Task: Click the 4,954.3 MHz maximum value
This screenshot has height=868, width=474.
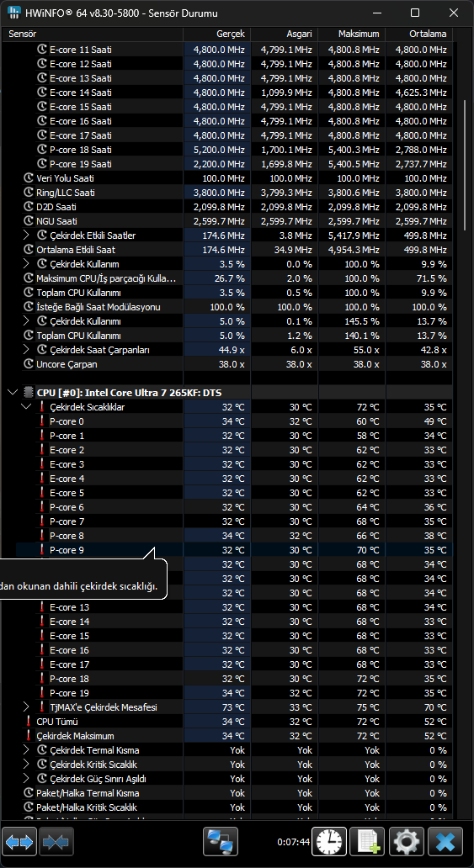Action: click(x=354, y=250)
